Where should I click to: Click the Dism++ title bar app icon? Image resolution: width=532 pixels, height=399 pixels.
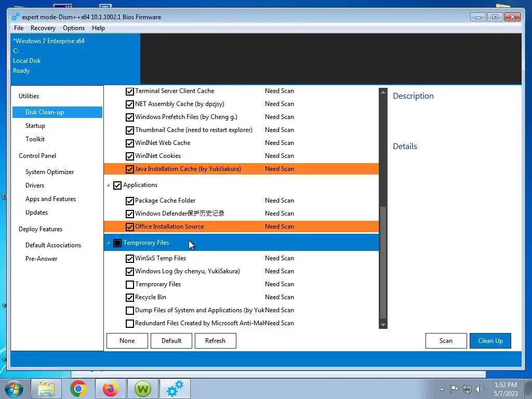pos(15,17)
